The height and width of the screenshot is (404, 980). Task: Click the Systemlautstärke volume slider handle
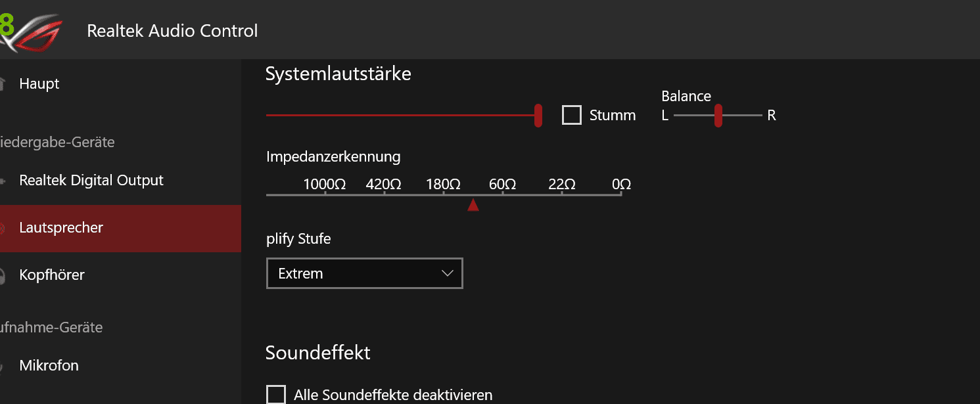[x=538, y=116]
